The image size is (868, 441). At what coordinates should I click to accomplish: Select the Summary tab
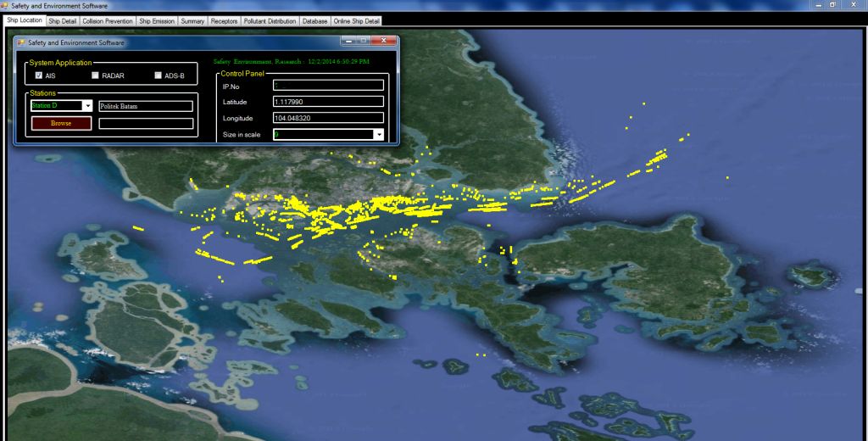click(192, 20)
